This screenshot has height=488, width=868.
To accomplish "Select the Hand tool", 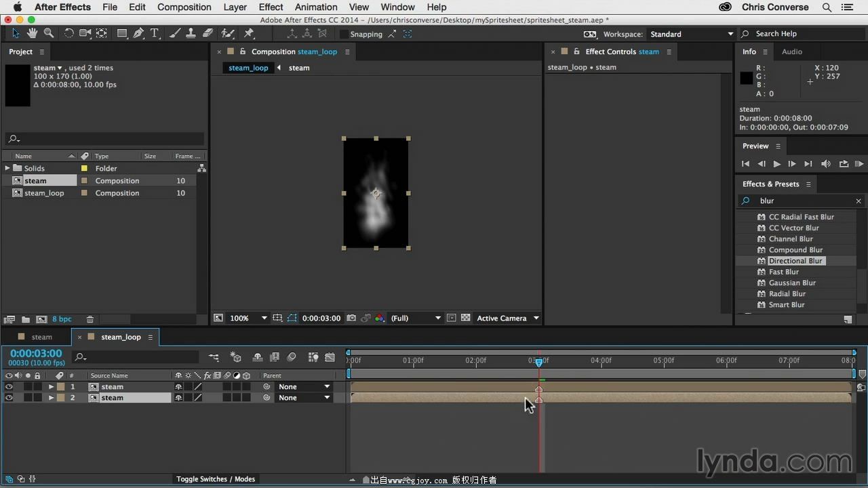I will [32, 33].
